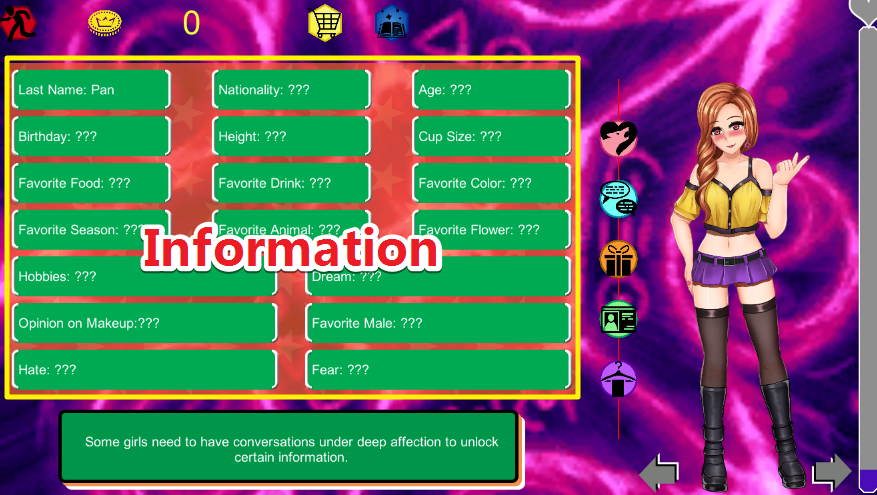Select the 'Opinion on Makeup:???' field
The height and width of the screenshot is (495, 877).
coord(144,323)
